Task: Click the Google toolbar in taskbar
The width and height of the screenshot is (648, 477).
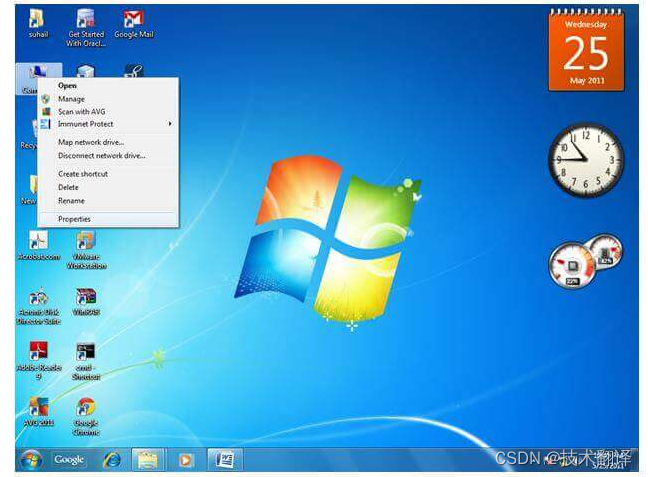Action: (x=69, y=460)
